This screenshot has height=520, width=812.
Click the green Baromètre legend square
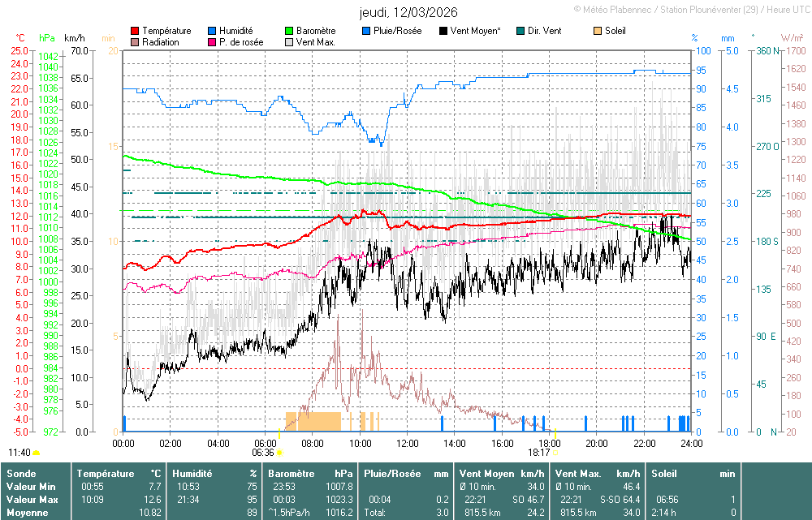[x=289, y=31]
